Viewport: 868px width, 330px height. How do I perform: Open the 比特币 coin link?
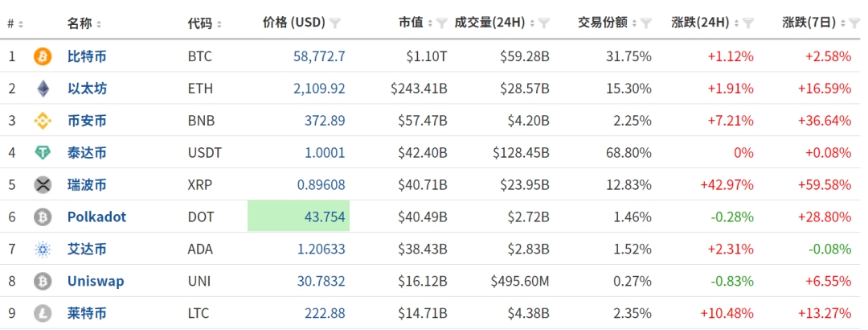pos(87,56)
